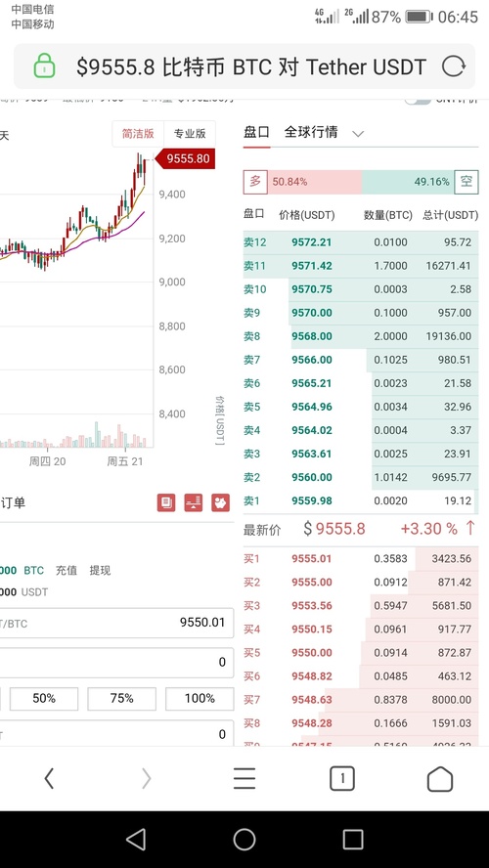Switch to the 盘口 tab
This screenshot has width=489, height=868.
[x=256, y=132]
